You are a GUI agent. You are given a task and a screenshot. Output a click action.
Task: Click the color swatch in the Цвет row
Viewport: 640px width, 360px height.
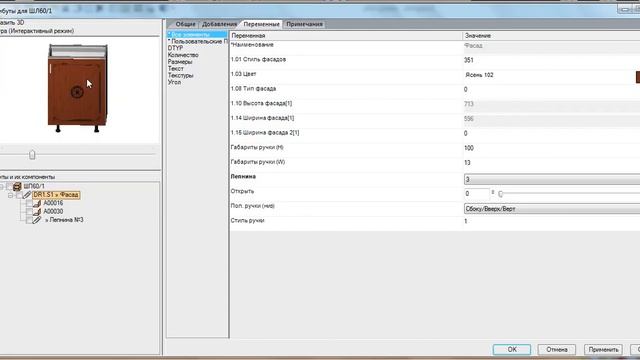[638, 77]
